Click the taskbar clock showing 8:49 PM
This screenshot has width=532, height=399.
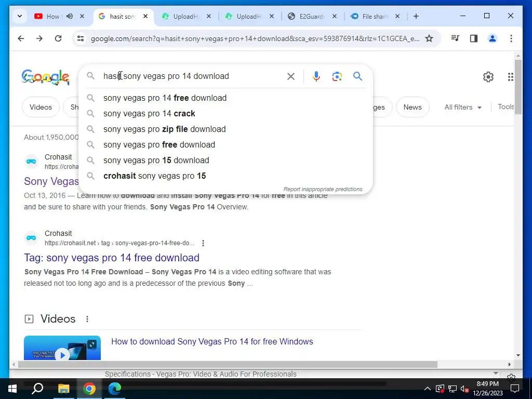pos(487,389)
